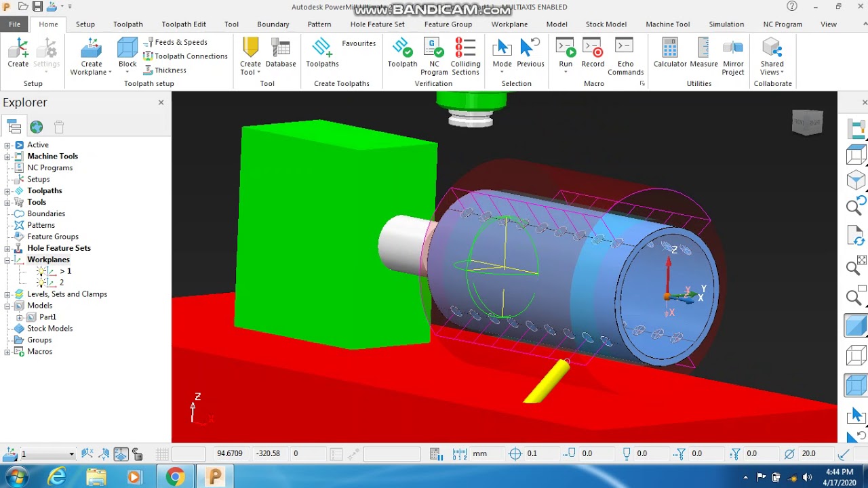
Task: Open the Toolpaths strategy selector
Action: 322,53
